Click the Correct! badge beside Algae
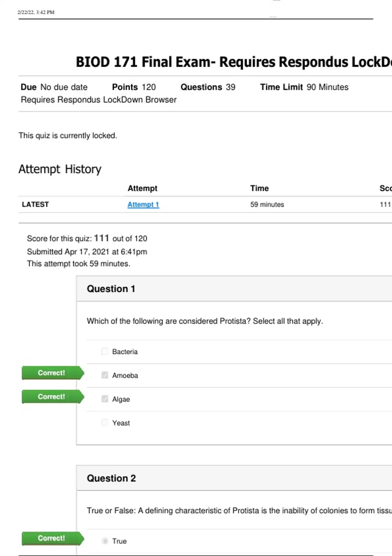Screen dimensions: 392x556 point(52,397)
